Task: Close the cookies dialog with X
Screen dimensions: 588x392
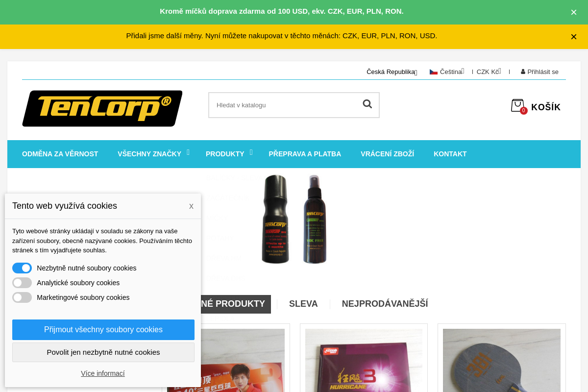Action: pyautogui.click(x=191, y=206)
